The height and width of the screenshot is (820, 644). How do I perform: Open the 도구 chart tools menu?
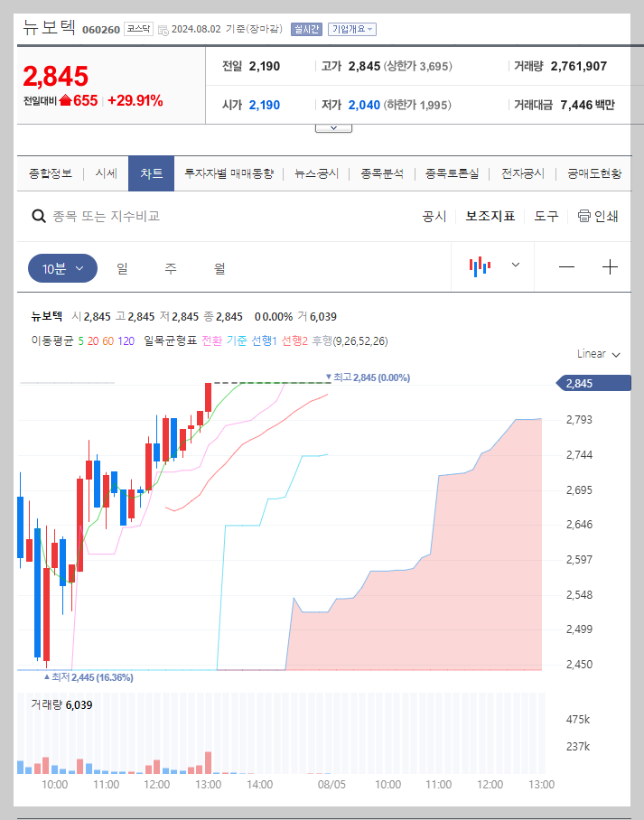coord(546,217)
